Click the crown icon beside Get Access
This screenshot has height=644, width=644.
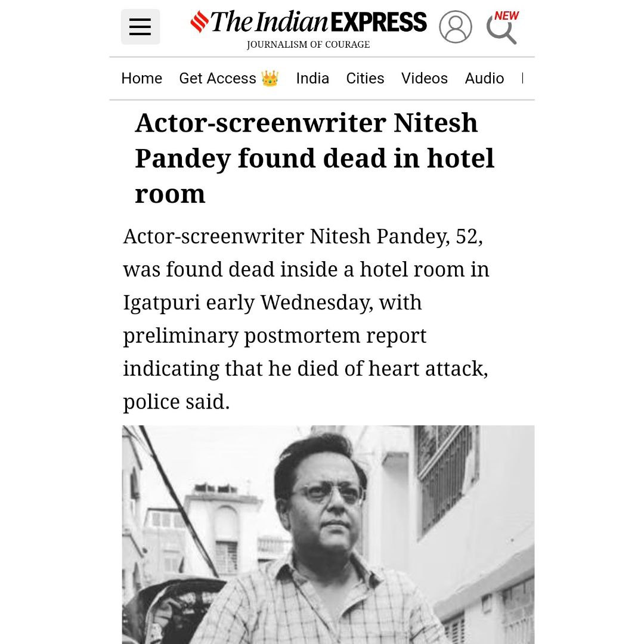pos(270,79)
